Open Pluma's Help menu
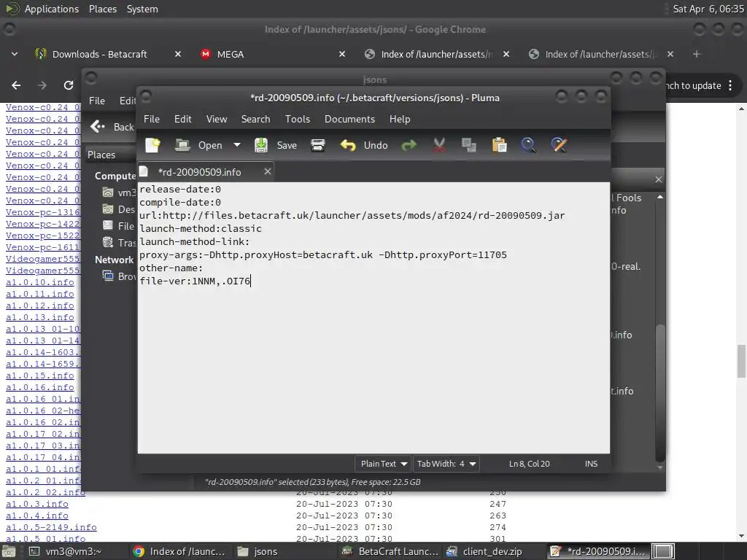The width and height of the screenshot is (747, 560). pyautogui.click(x=399, y=119)
